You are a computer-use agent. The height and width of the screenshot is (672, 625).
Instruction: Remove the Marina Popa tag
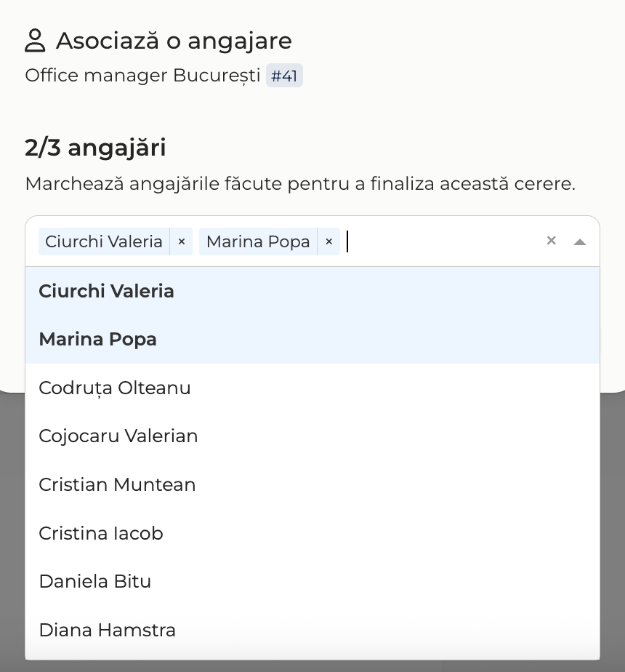tap(328, 241)
